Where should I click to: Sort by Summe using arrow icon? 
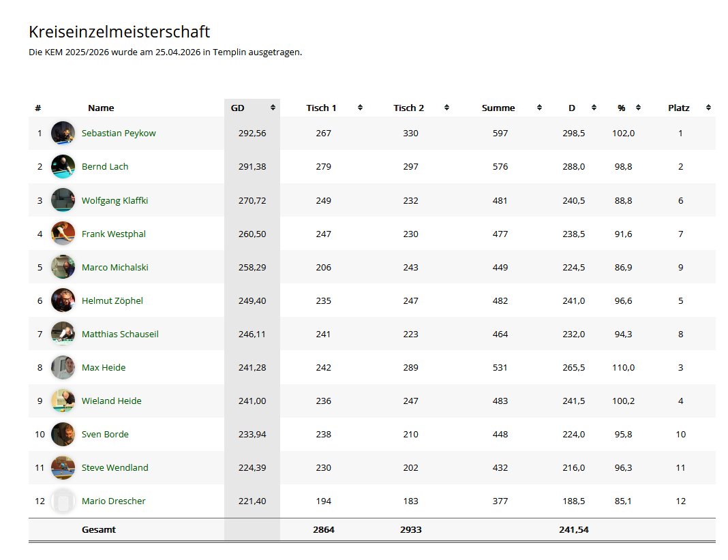539,108
